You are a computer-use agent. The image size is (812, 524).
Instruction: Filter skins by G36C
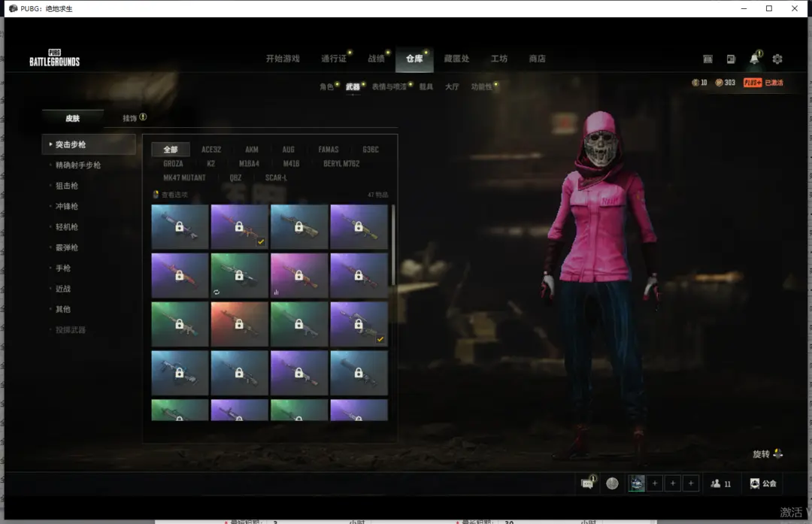(371, 150)
